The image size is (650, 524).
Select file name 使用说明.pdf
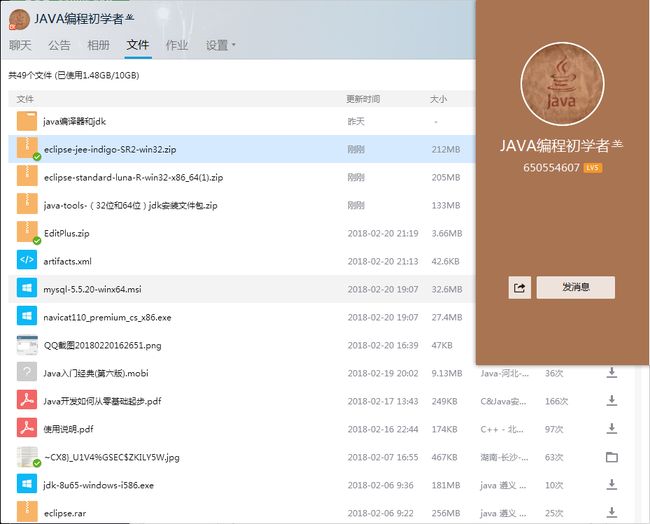[68, 429]
